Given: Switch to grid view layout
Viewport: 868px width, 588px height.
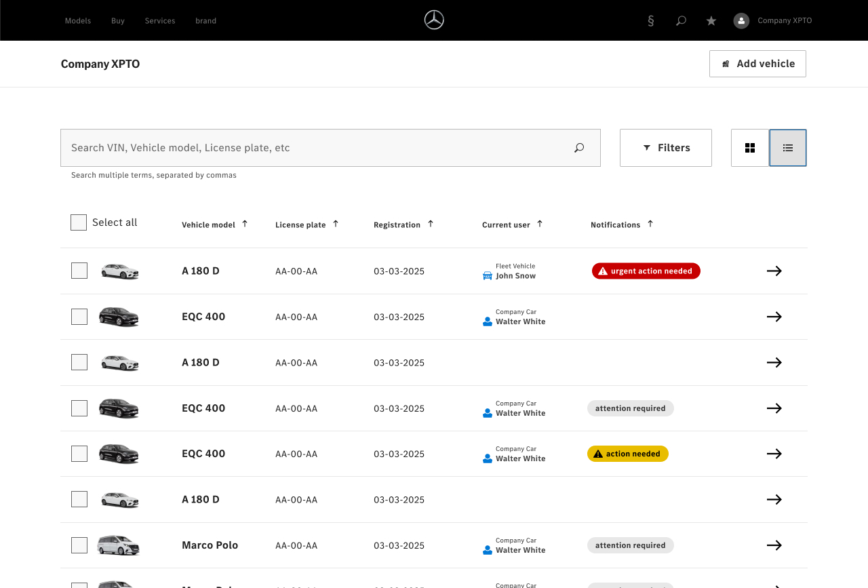Looking at the screenshot, I should click(750, 148).
